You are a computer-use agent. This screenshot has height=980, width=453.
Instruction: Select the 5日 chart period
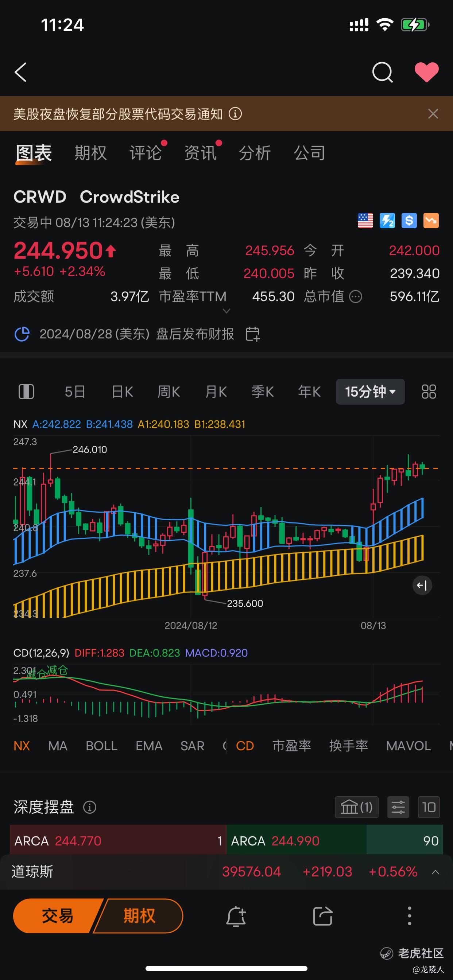coord(75,392)
